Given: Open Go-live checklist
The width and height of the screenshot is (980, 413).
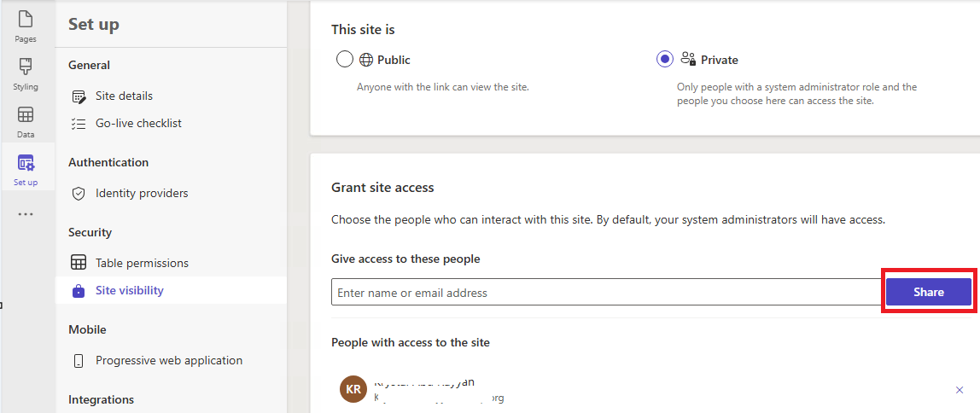Looking at the screenshot, I should point(138,124).
